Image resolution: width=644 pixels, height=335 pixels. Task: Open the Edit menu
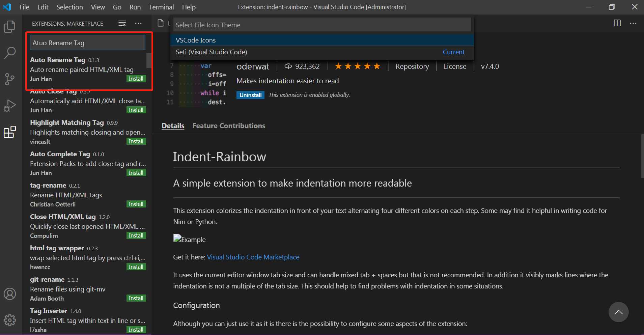tap(43, 7)
